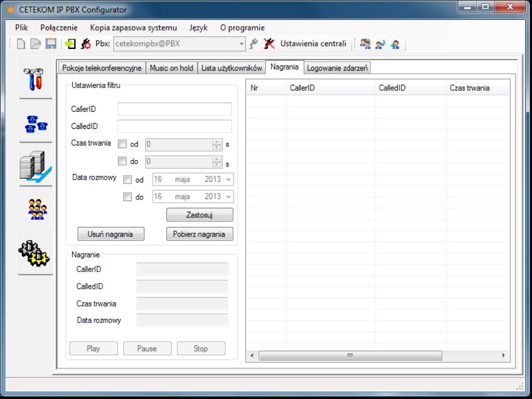Image resolution: width=532 pixels, height=399 pixels.
Task: Expand the Data rozmowy 'do' date picker
Action: pos(229,196)
